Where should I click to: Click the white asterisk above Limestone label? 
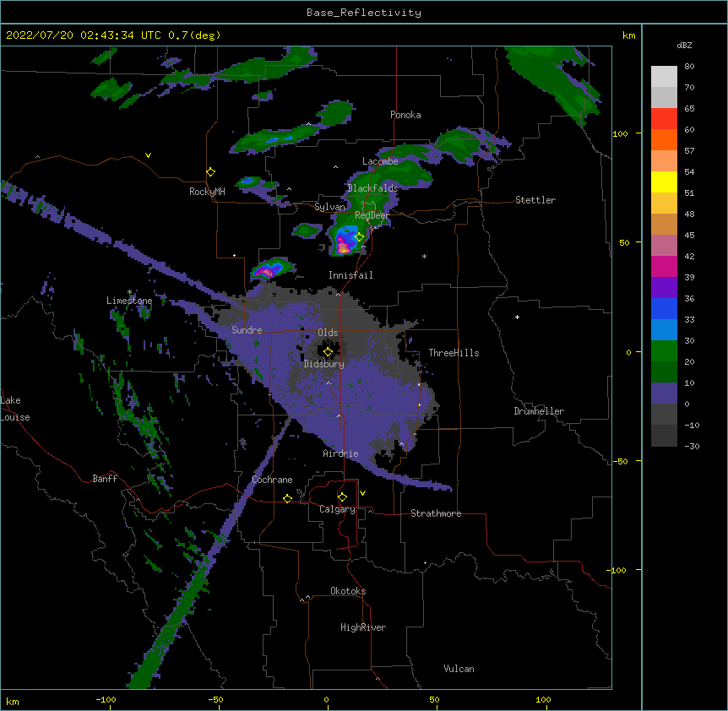[x=129, y=292]
